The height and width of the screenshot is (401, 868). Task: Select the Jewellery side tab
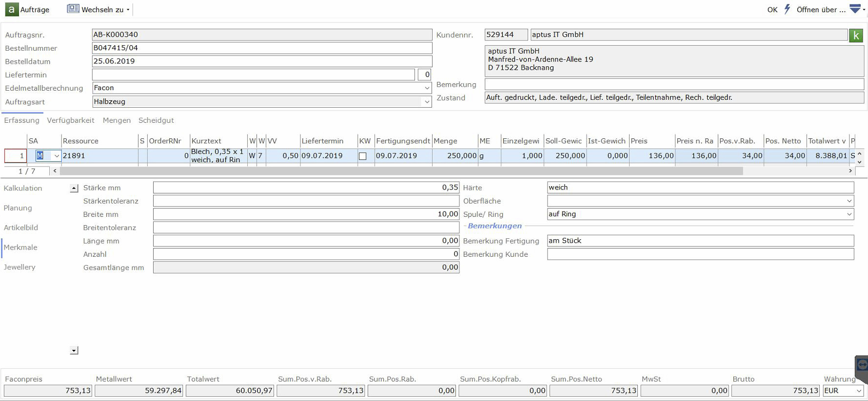click(20, 267)
